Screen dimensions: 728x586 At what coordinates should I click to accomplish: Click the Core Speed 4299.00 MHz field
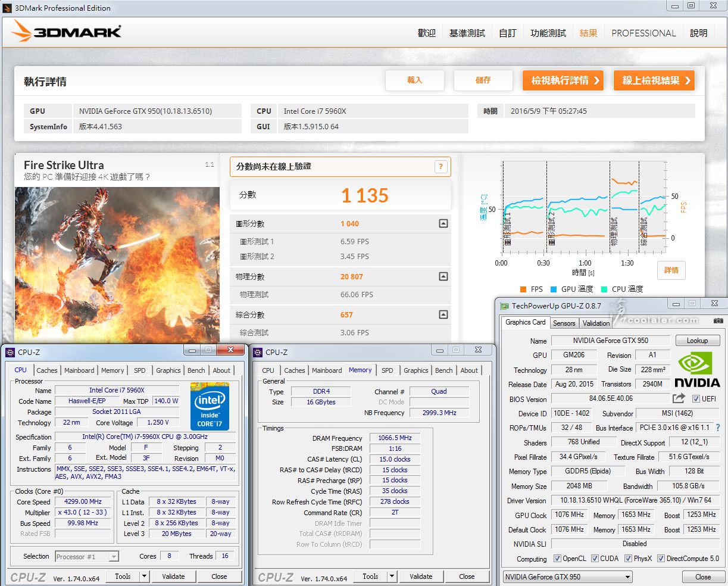pos(83,501)
